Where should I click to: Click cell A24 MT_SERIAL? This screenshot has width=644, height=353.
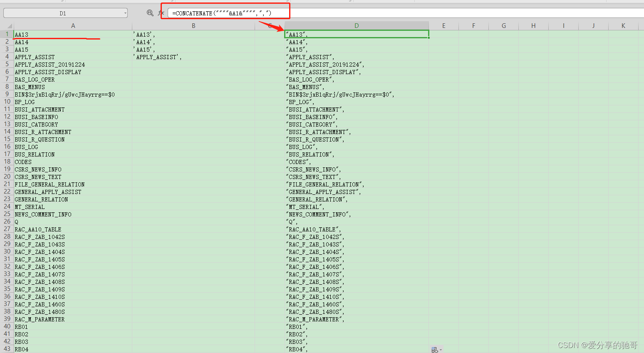click(x=73, y=207)
